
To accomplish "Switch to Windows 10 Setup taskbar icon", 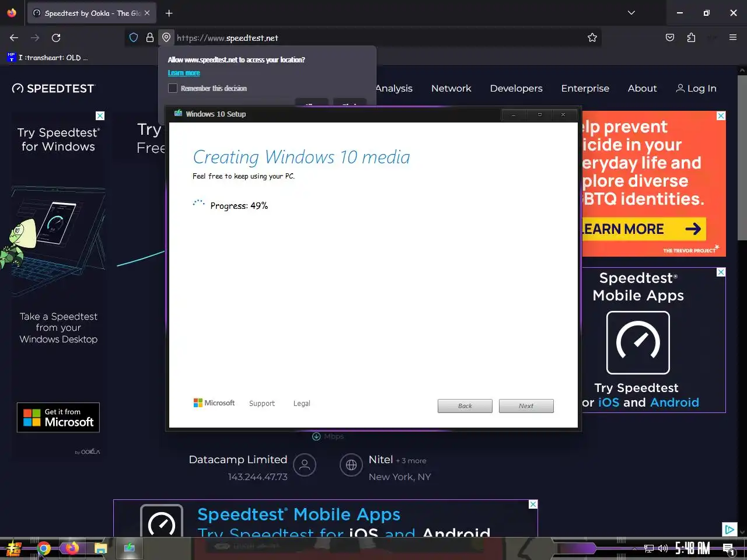I will (x=129, y=548).
